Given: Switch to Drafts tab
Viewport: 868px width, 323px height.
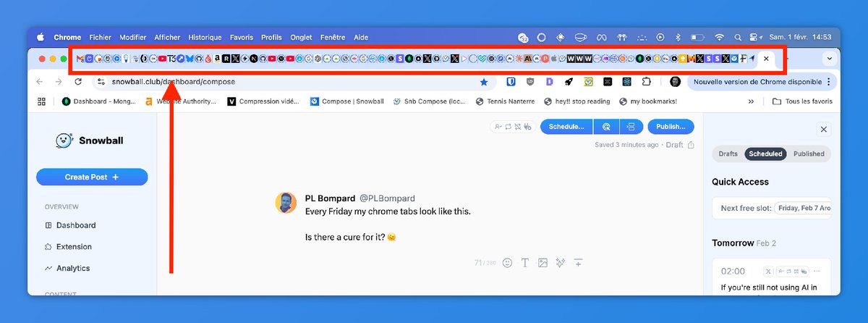Looking at the screenshot, I should (728, 154).
